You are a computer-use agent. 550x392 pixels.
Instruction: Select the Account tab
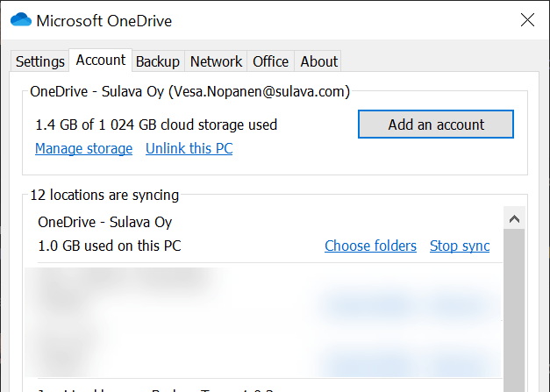coord(101,61)
